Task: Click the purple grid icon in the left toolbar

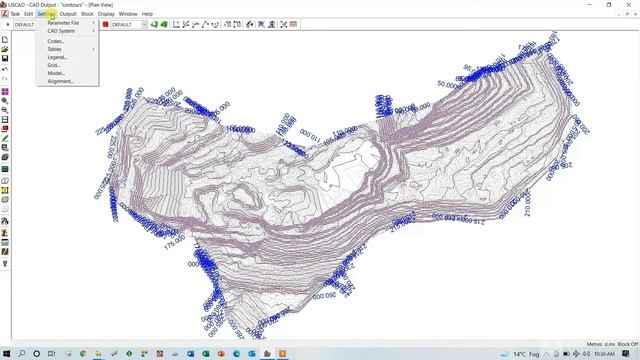Action: pos(5,91)
